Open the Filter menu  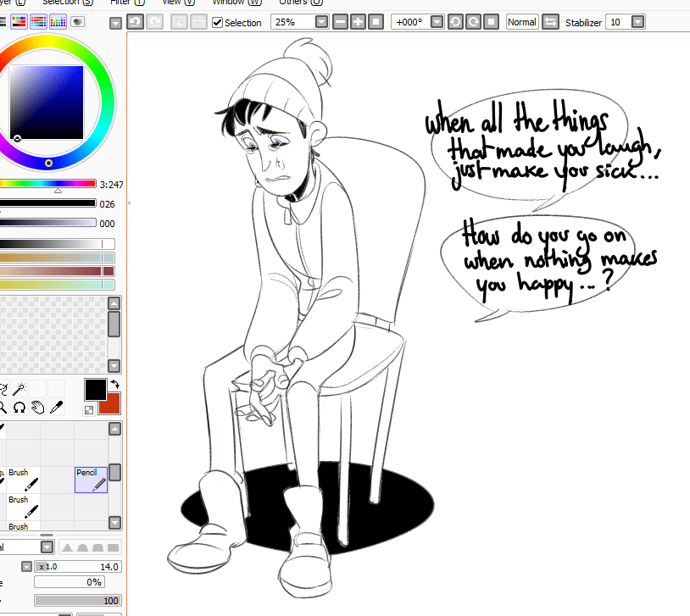coord(127,3)
